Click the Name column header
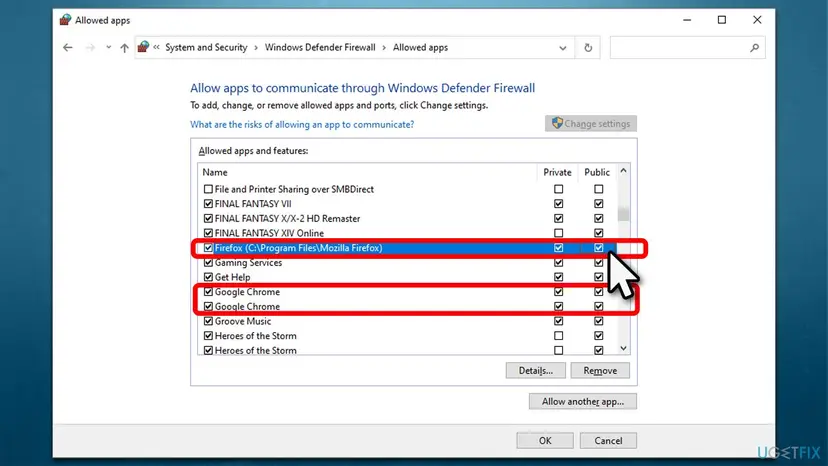The height and width of the screenshot is (466, 828). (x=215, y=172)
